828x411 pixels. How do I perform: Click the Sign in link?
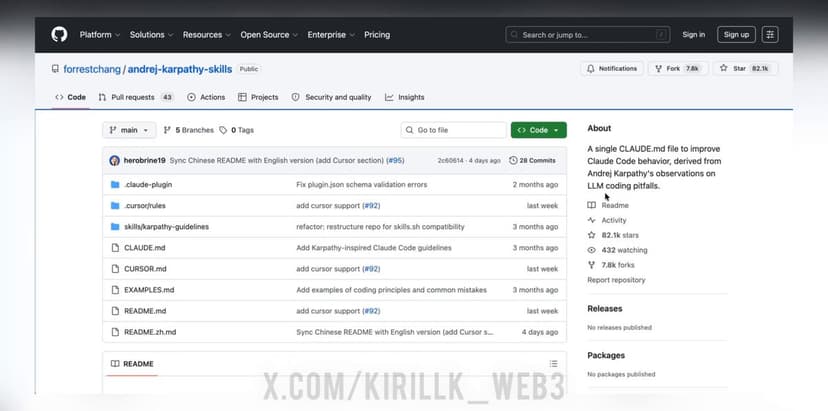[693, 35]
